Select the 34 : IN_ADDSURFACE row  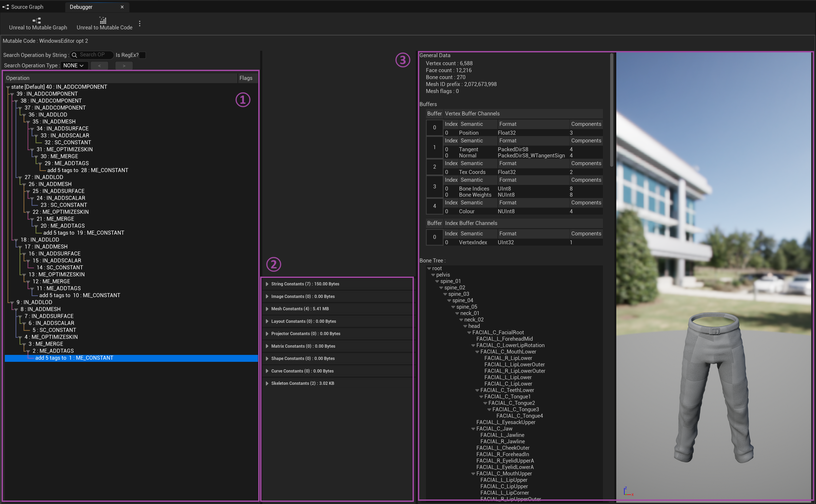pyautogui.click(x=131, y=129)
